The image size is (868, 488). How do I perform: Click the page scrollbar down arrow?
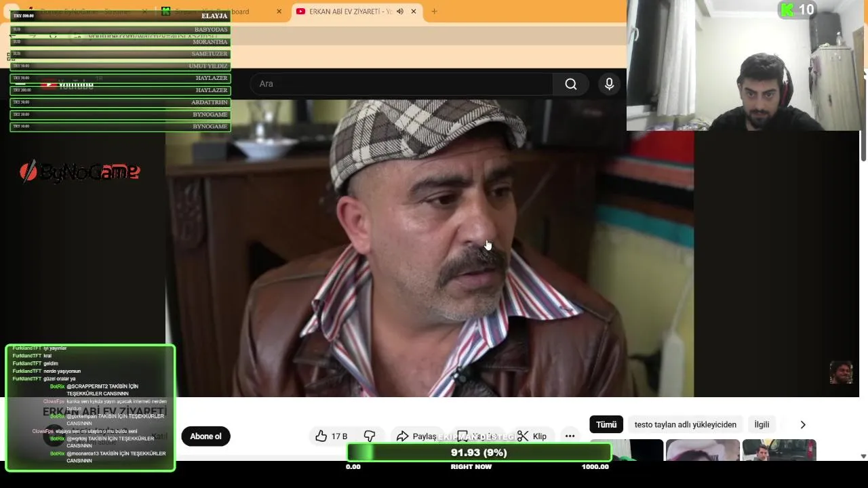tap(863, 456)
